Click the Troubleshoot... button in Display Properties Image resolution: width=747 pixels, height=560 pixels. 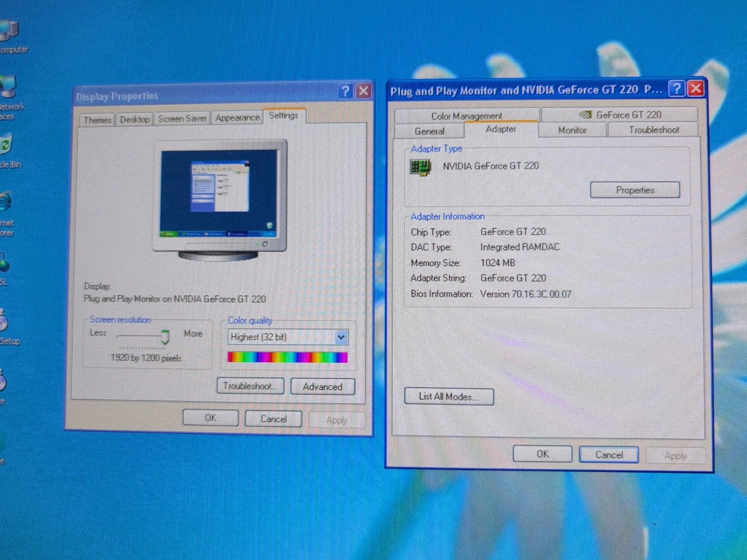(x=250, y=386)
